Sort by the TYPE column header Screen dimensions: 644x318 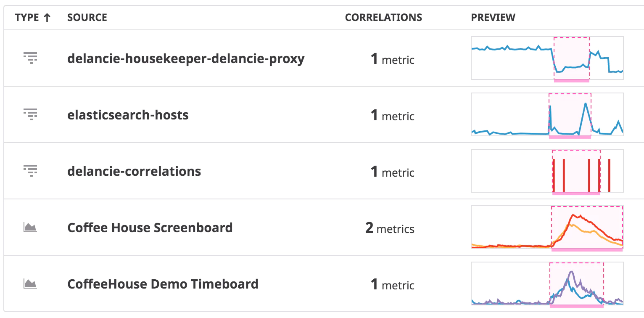tap(27, 17)
